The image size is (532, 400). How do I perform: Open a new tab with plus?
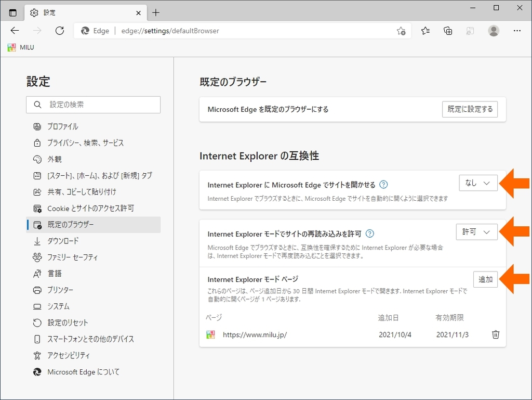156,13
